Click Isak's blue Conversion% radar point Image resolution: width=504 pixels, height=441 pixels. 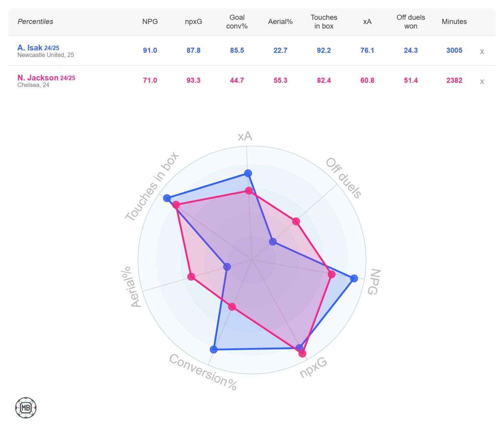tap(214, 349)
